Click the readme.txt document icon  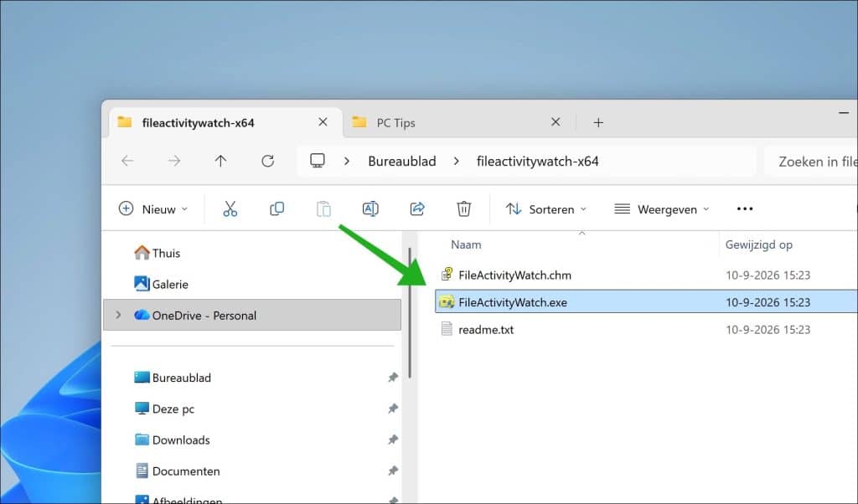[447, 329]
